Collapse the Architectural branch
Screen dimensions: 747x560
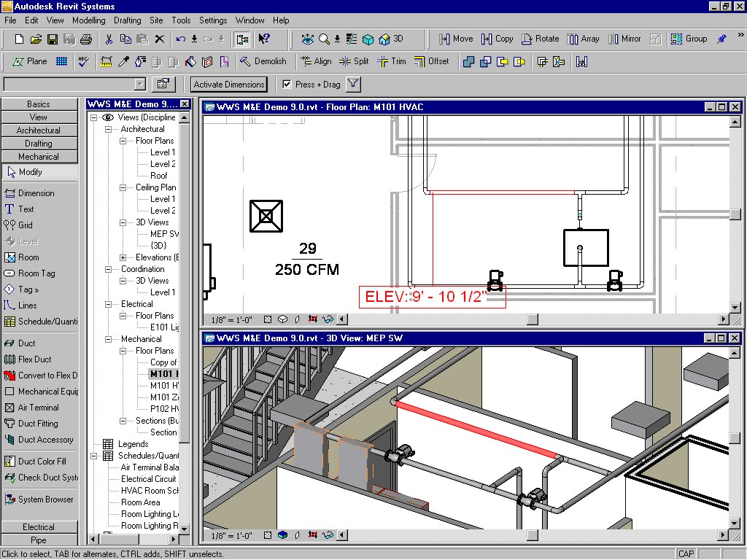pos(109,129)
